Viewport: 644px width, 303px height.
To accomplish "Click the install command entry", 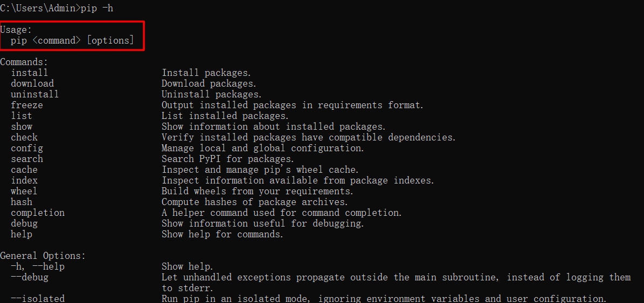I will pos(30,73).
